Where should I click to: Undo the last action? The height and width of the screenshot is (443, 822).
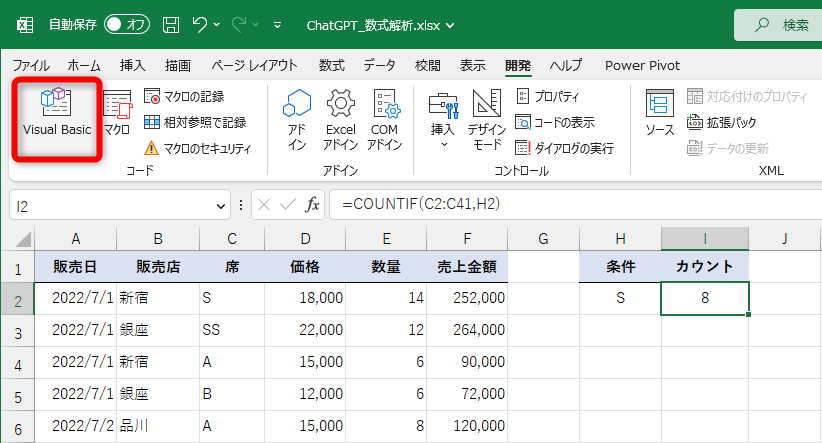tap(199, 24)
